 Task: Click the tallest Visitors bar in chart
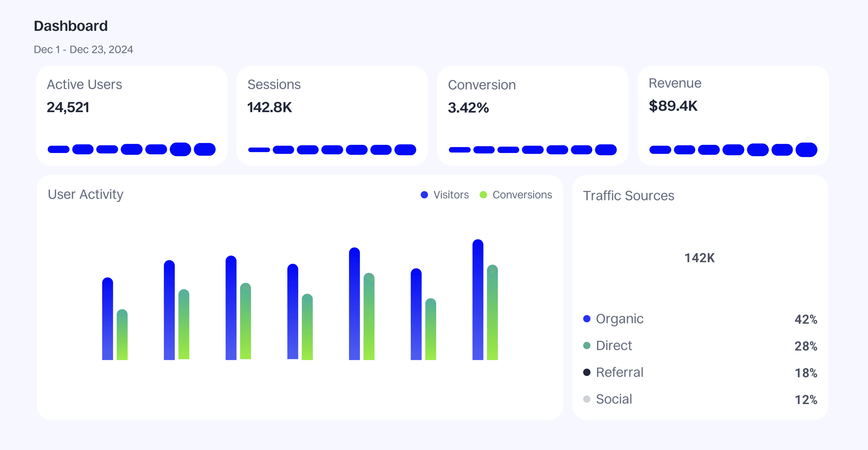(x=478, y=300)
